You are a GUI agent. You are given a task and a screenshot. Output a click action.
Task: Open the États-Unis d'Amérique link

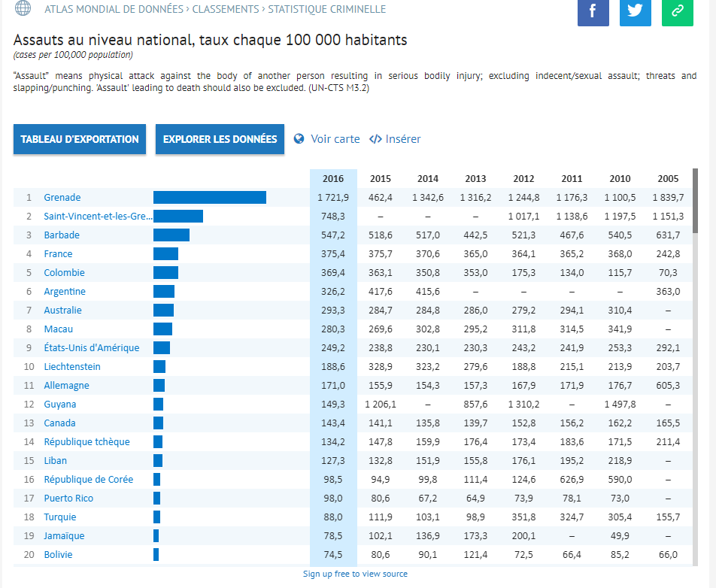click(91, 348)
